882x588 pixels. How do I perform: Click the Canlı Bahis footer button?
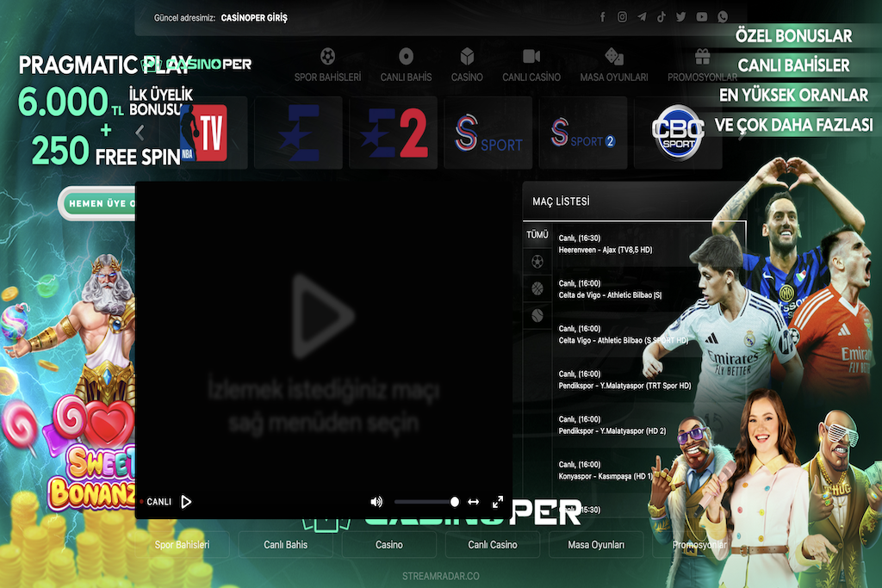(x=286, y=544)
